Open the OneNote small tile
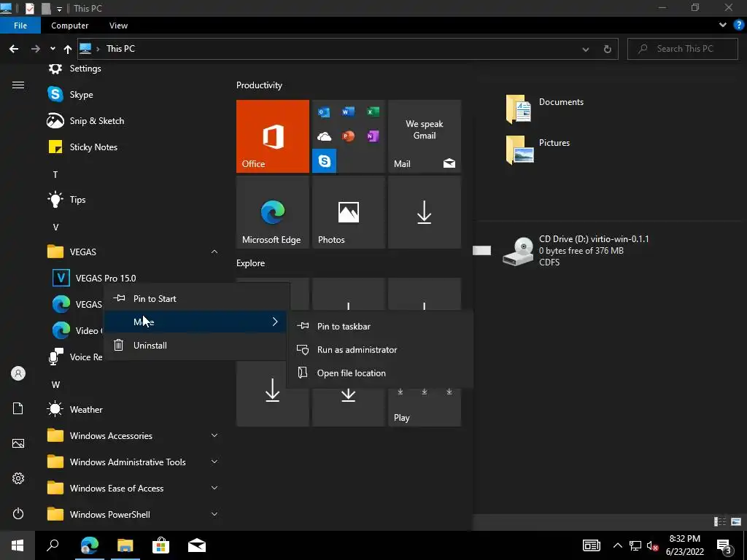747x560 pixels. [373, 136]
